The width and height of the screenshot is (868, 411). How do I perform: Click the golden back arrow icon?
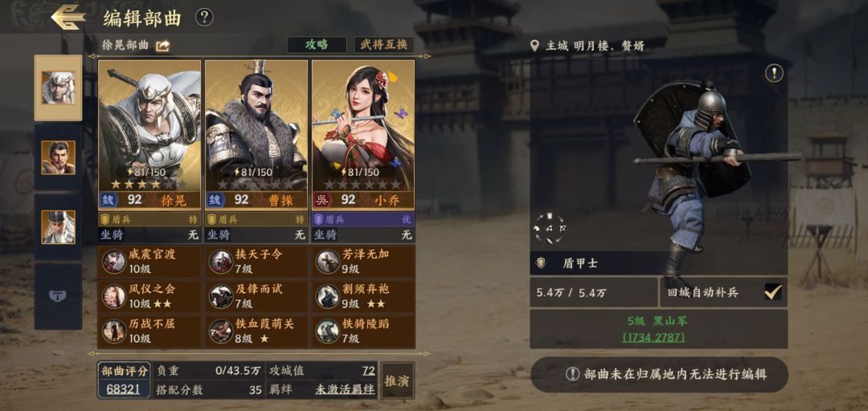coord(68,17)
